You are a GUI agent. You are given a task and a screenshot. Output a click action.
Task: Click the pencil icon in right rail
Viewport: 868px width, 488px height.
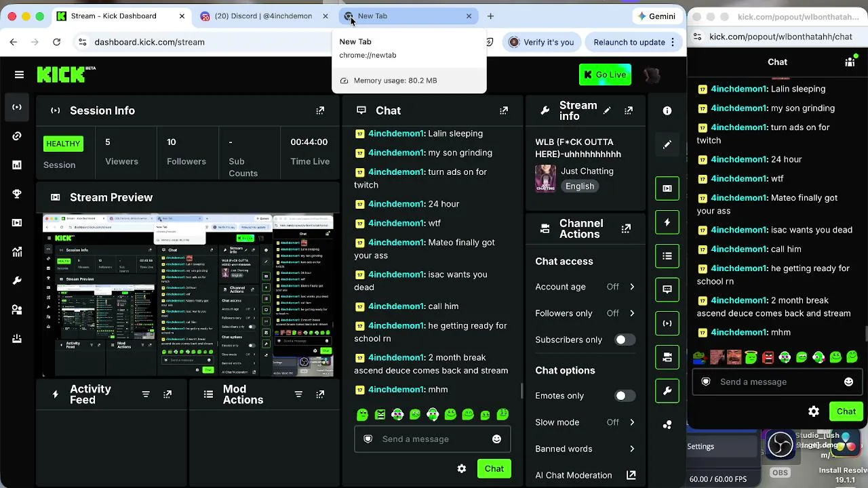pyautogui.click(x=667, y=144)
